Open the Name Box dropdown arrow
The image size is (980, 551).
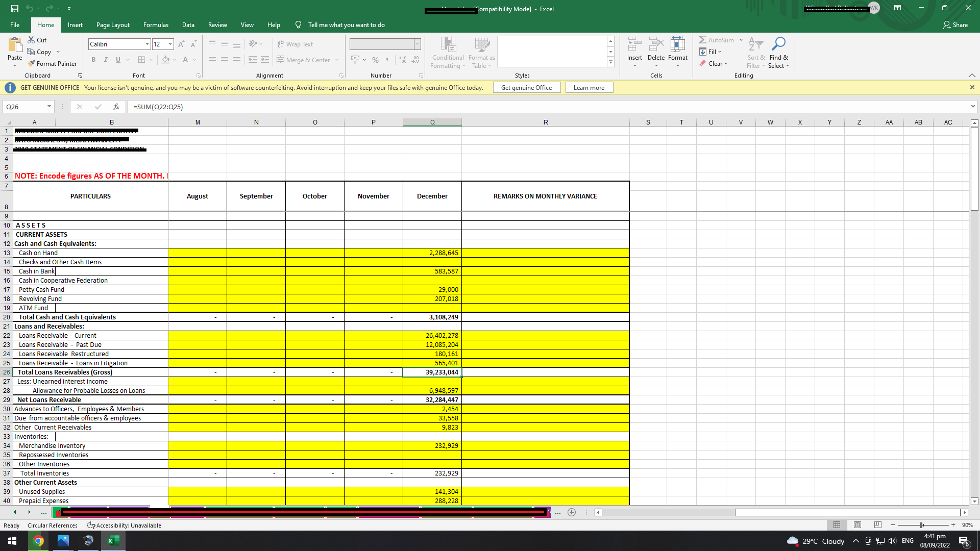49,107
